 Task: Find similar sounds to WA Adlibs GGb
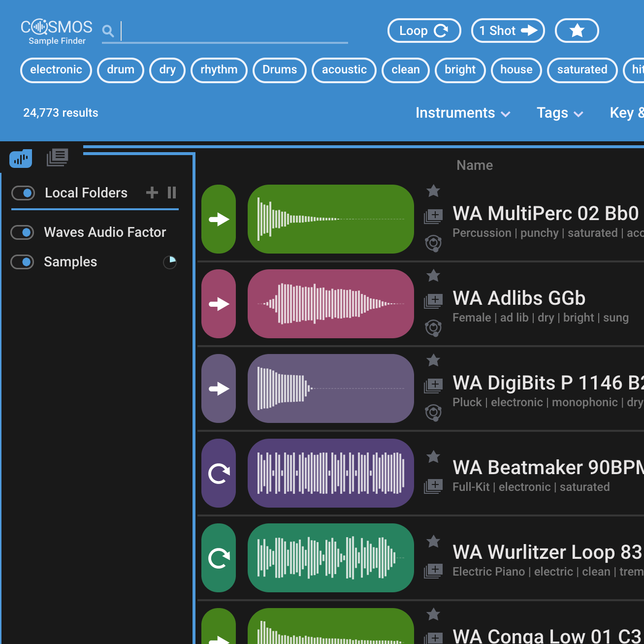(433, 327)
